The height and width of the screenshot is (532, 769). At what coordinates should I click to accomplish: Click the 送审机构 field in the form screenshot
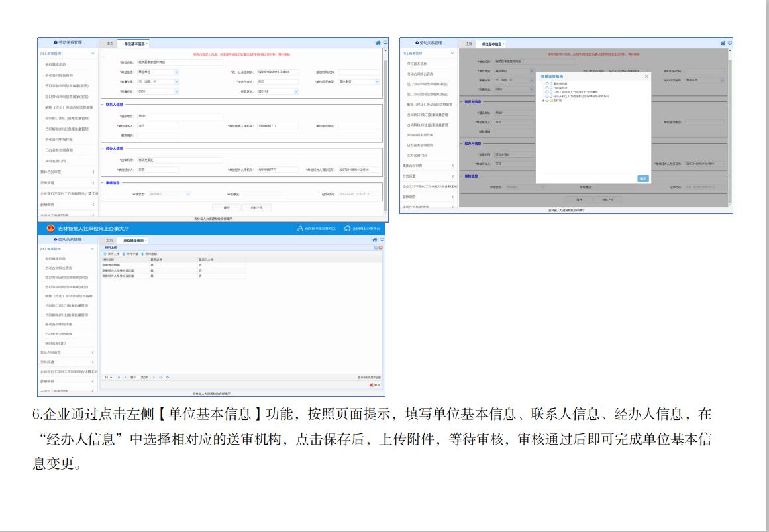(x=179, y=160)
